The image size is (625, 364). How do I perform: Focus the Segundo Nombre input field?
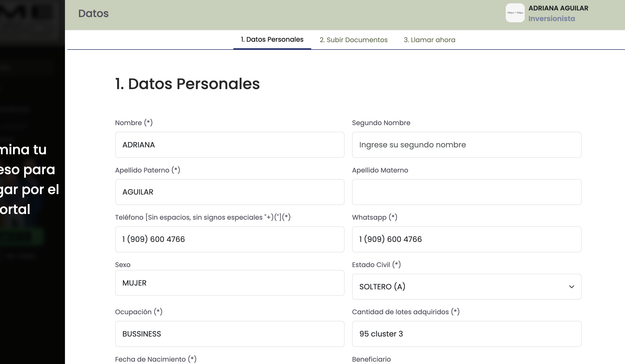point(466,145)
